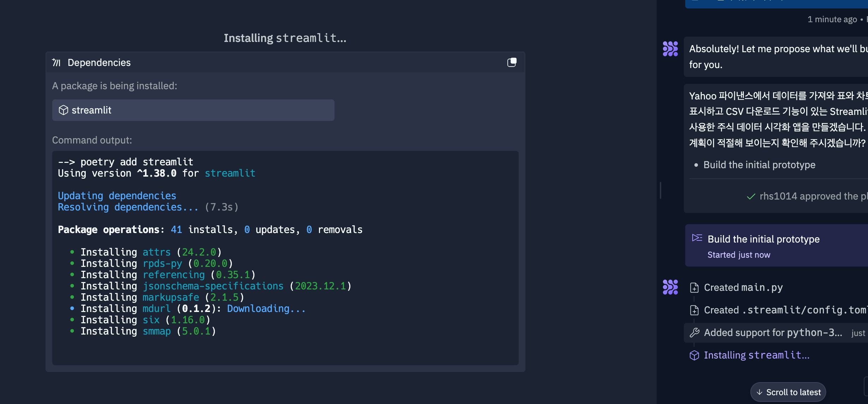The height and width of the screenshot is (404, 868).
Task: Click the Korean 'Yahoo' plan description message
Action: [778, 119]
